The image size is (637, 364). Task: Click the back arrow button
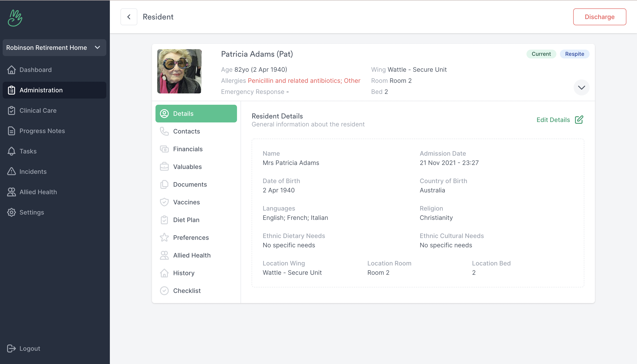pyautogui.click(x=129, y=17)
